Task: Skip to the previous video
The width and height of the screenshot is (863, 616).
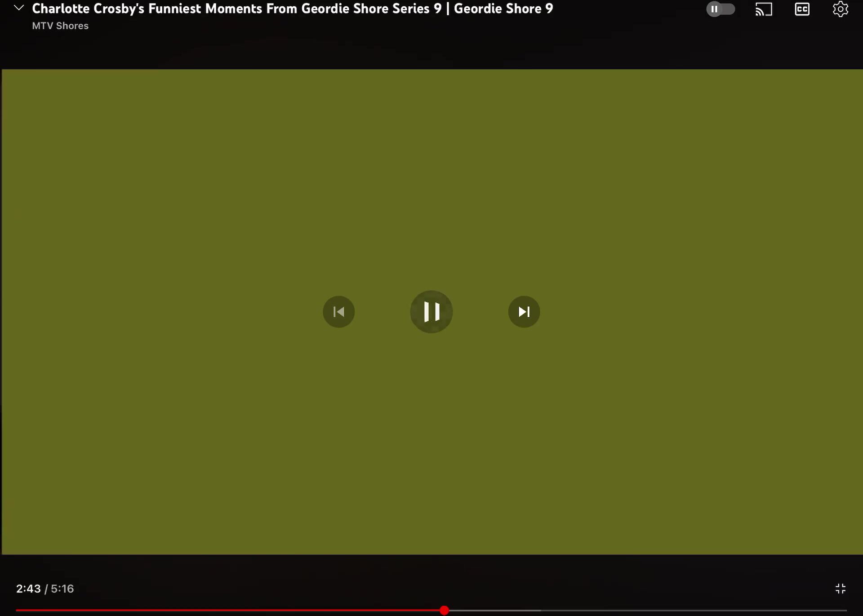Action: [x=338, y=311]
